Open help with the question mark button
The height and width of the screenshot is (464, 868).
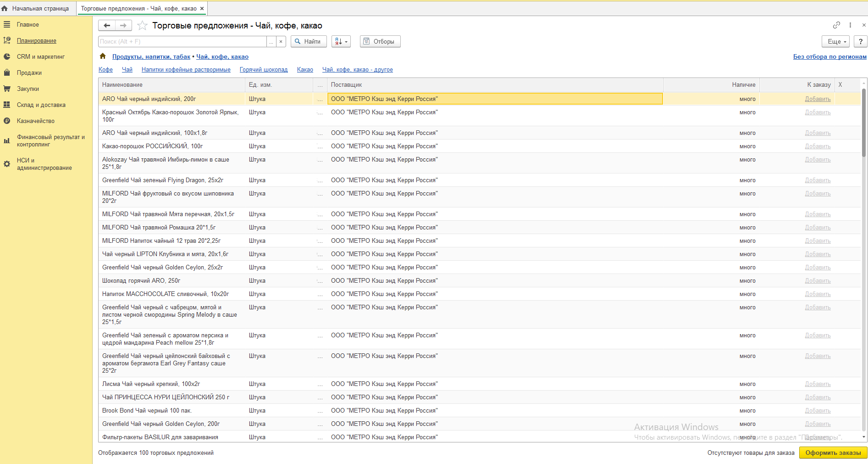[x=861, y=41]
